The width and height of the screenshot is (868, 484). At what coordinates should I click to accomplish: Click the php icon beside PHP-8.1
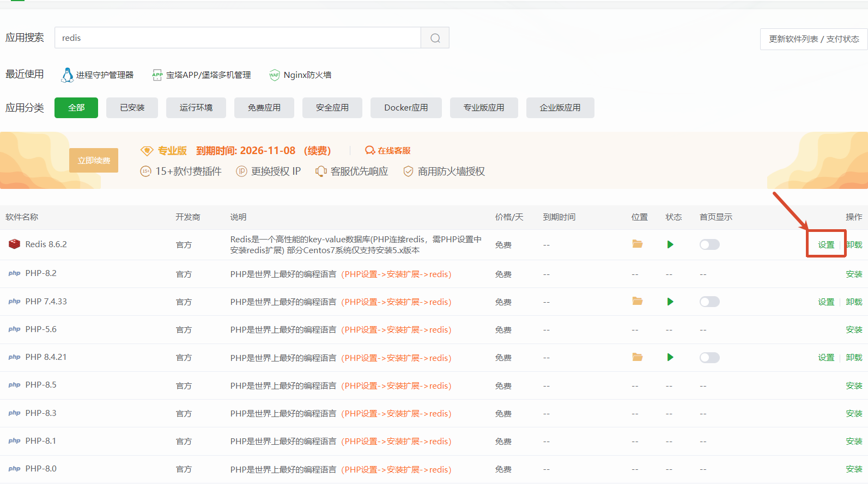point(14,441)
